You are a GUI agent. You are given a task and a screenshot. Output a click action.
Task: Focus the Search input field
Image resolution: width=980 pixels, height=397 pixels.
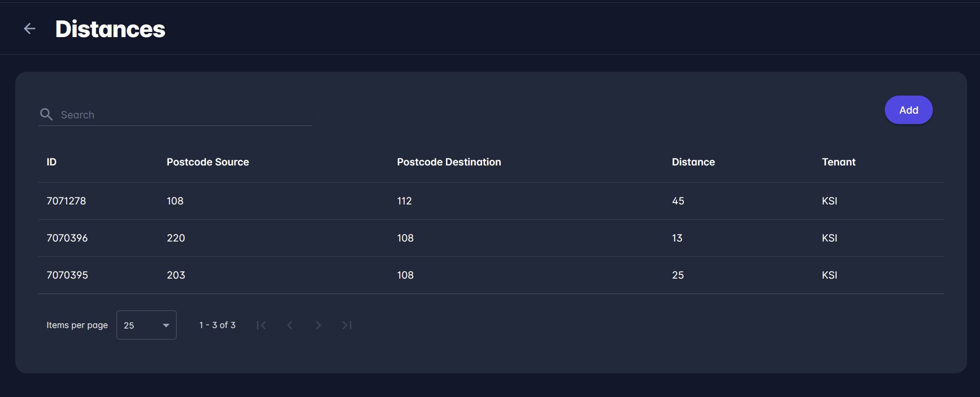coord(186,115)
